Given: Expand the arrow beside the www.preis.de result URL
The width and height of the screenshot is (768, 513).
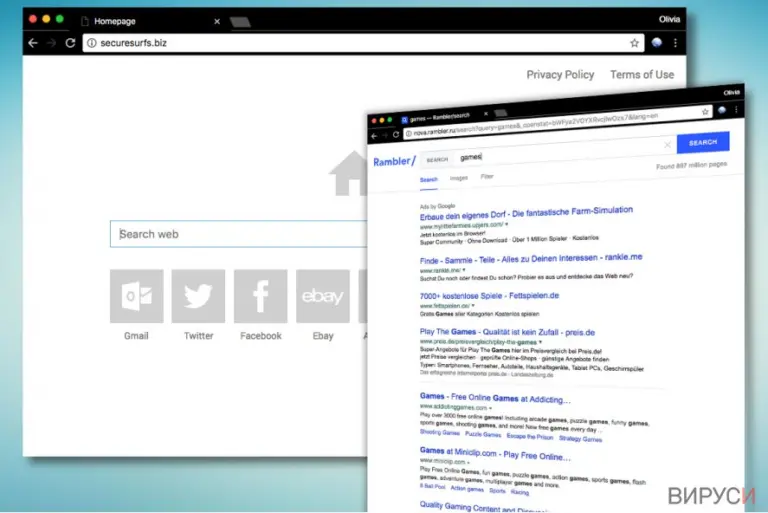Looking at the screenshot, I should [540, 342].
